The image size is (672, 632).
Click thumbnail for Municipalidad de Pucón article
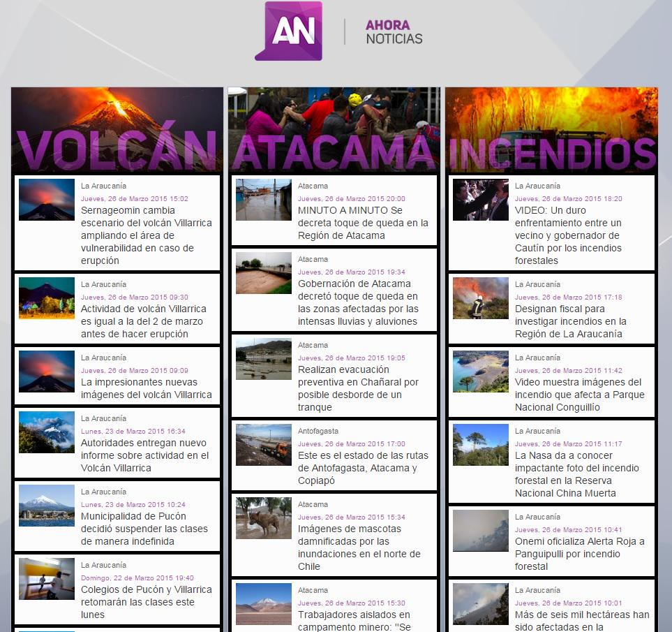coord(47,506)
